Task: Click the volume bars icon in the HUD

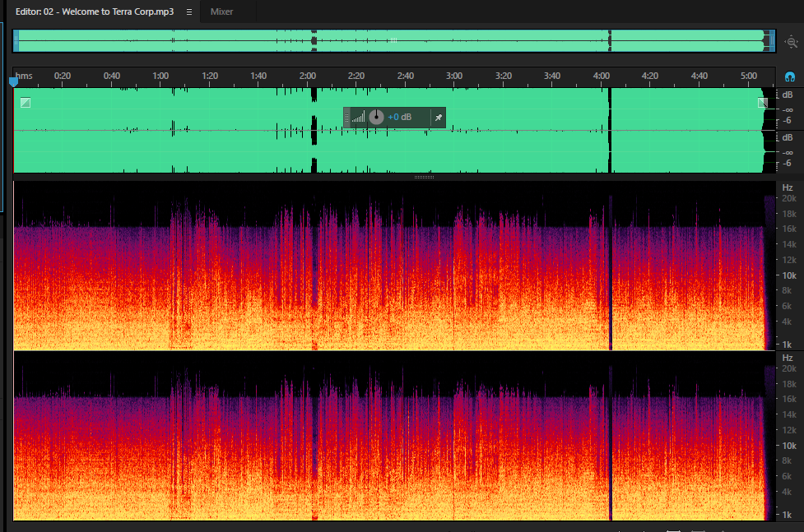Action: click(x=359, y=118)
